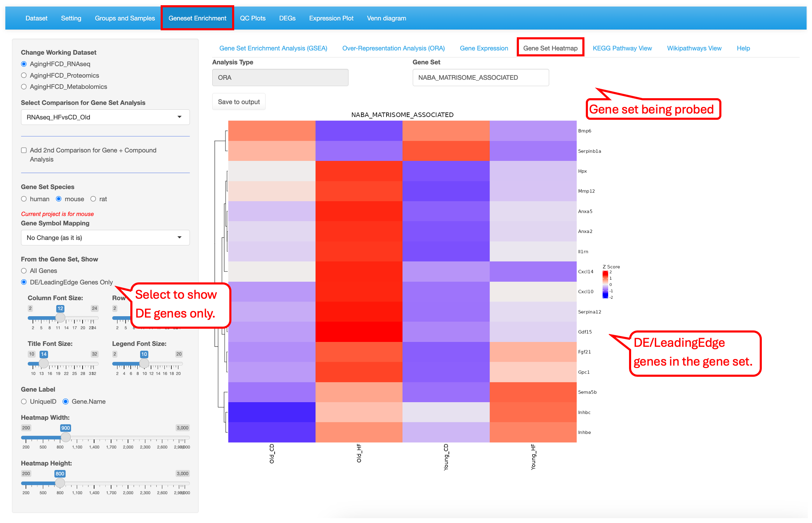Open the Venn diagram tab

pos(386,18)
